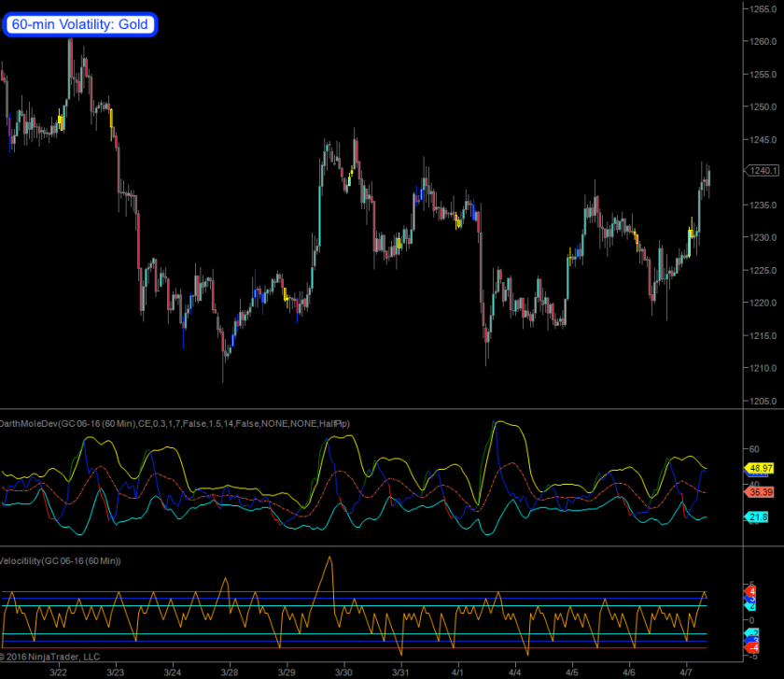
Task: Select the red -4 level marker
Action: click(750, 647)
